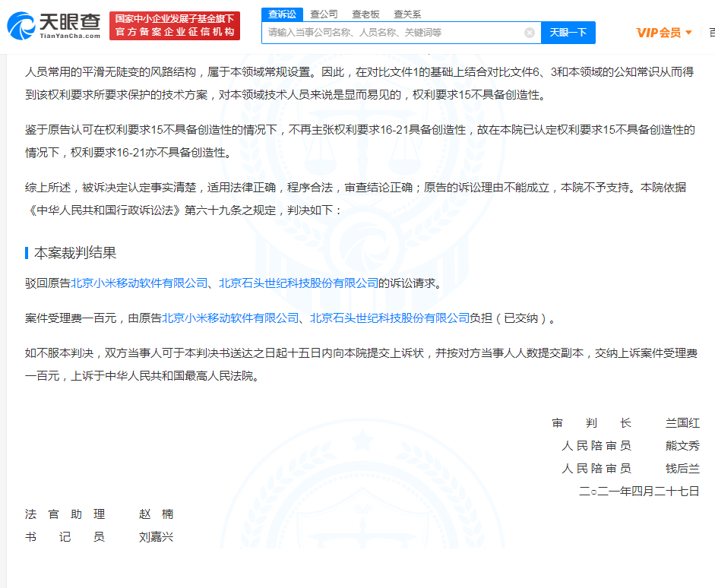Click the 官方备案企业征信机构 banner text

pos(176,31)
